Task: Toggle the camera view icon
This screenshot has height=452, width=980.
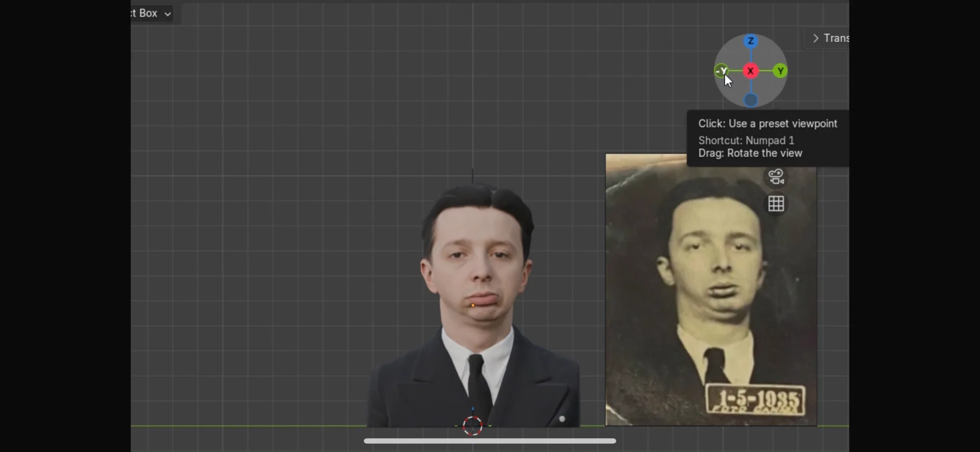Action: (776, 177)
